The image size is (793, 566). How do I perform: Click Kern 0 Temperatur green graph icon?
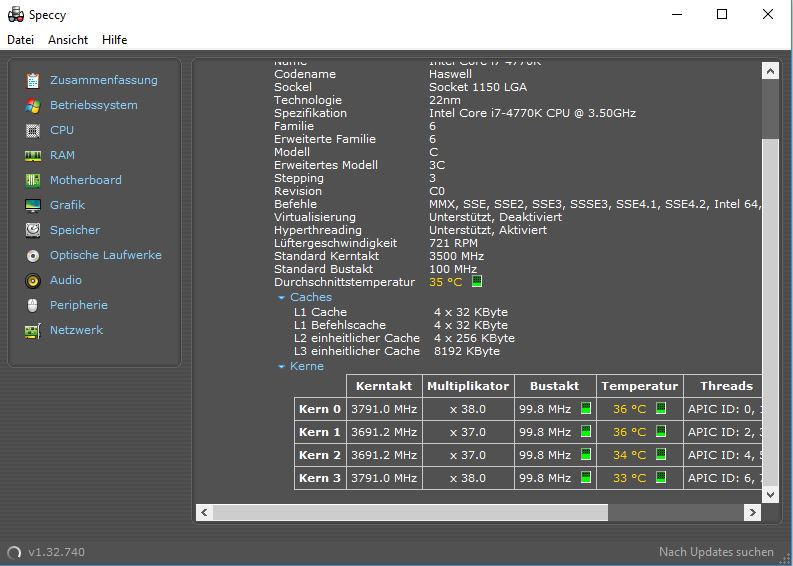[x=660, y=408]
